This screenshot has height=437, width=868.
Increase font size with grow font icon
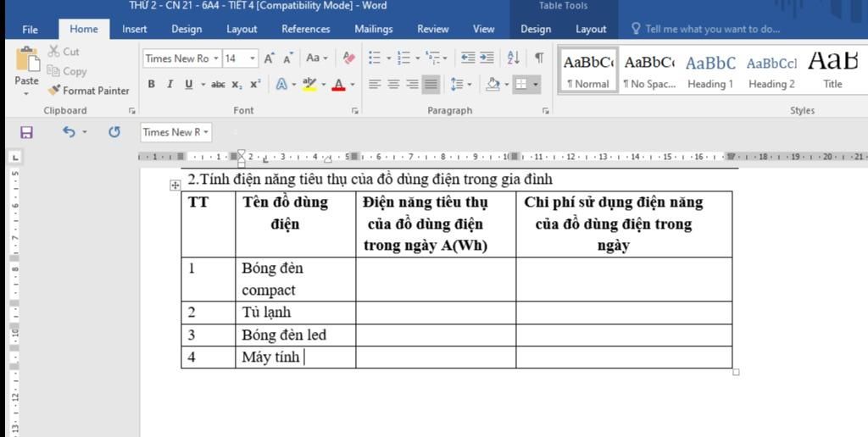coord(269,58)
